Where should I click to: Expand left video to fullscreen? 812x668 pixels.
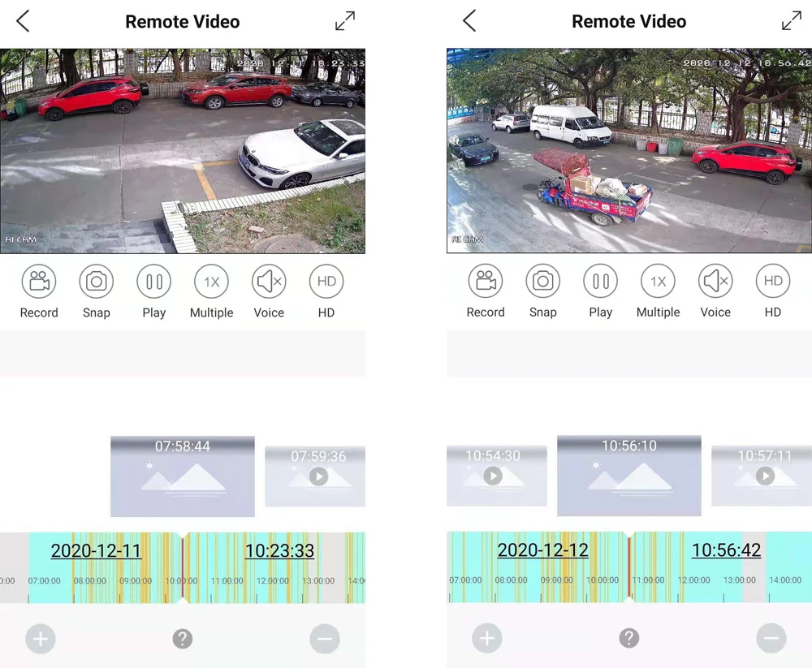click(345, 21)
